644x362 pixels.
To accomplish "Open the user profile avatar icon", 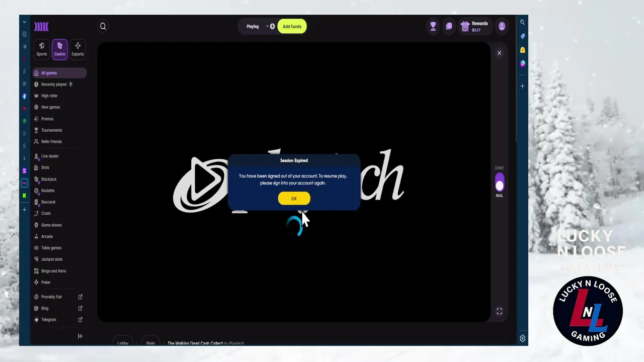I will (502, 27).
